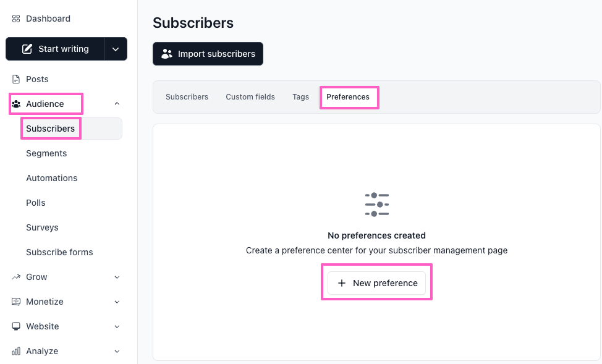
Task: Click the preferences sliders icon
Action: click(x=376, y=205)
